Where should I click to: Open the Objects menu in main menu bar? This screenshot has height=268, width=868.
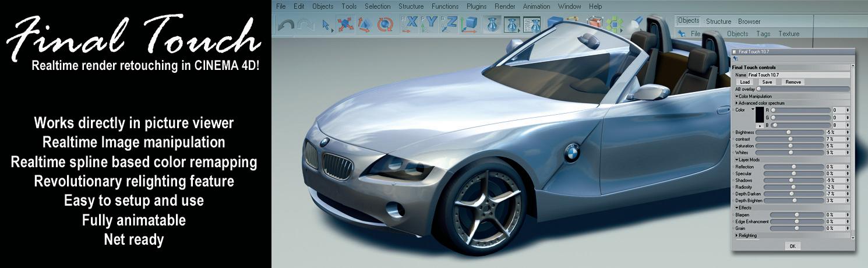[x=323, y=6]
